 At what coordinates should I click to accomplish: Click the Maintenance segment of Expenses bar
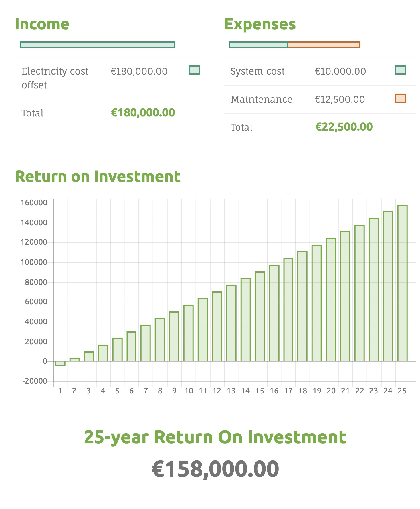click(x=324, y=45)
